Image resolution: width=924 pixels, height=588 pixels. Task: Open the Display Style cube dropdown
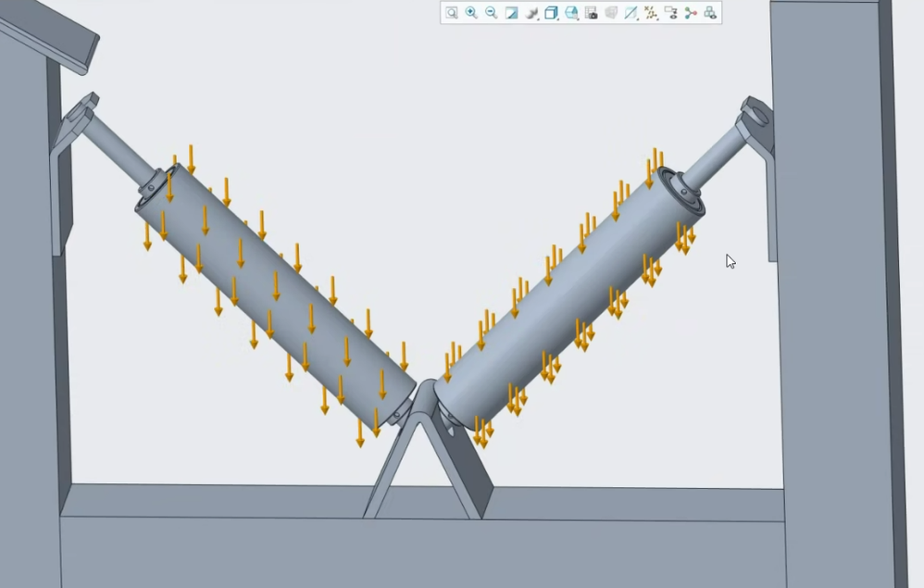pos(551,13)
